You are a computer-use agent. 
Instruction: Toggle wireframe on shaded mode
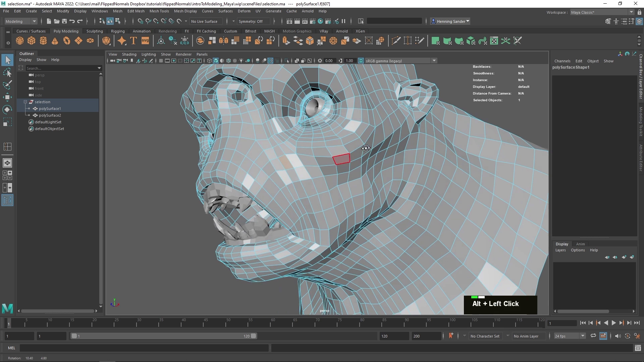pos(229,61)
